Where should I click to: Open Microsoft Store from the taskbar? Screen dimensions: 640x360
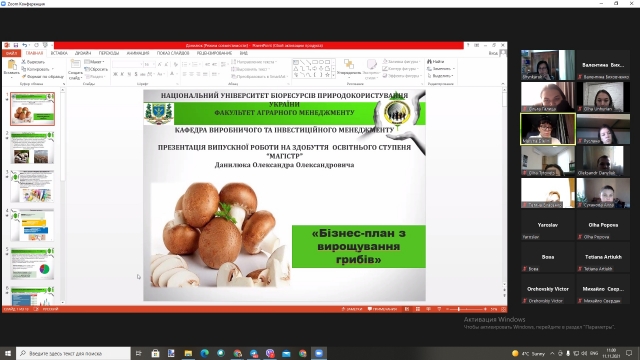156,353
